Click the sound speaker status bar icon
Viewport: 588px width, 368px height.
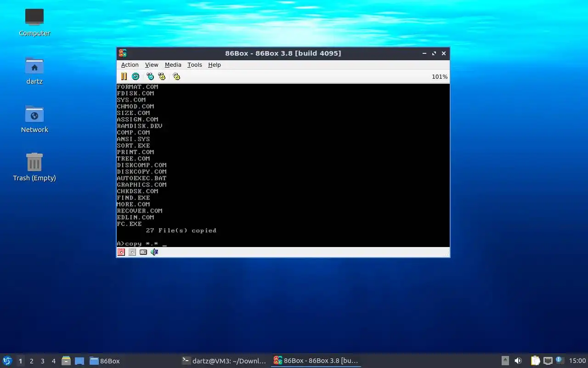(154, 252)
